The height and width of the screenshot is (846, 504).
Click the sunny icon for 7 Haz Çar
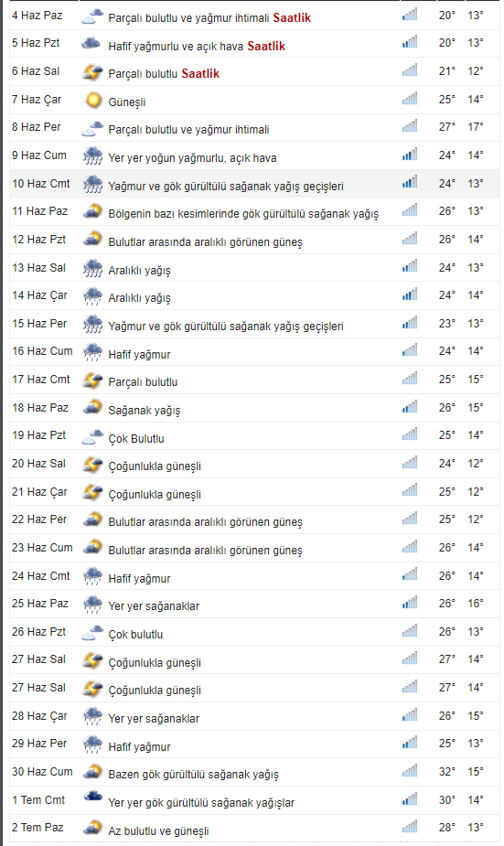[x=92, y=100]
